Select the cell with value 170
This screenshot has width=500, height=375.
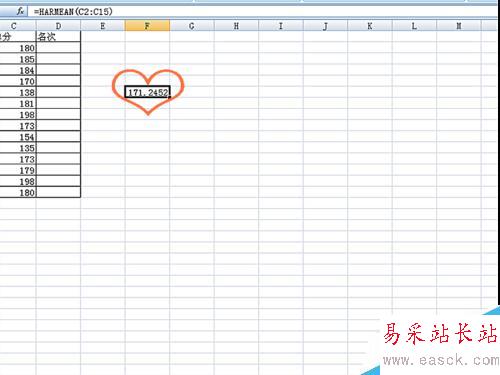coord(18,81)
